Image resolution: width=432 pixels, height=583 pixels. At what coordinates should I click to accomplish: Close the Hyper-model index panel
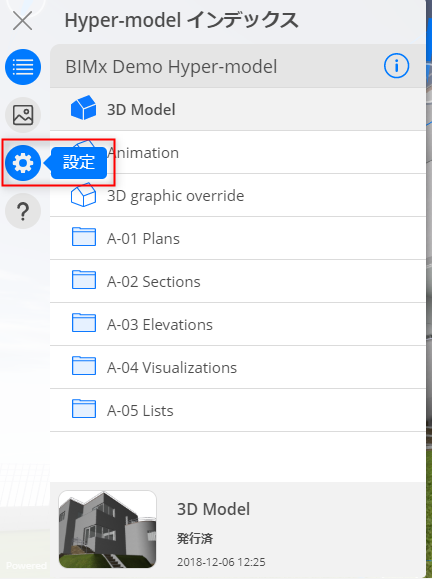tap(23, 20)
